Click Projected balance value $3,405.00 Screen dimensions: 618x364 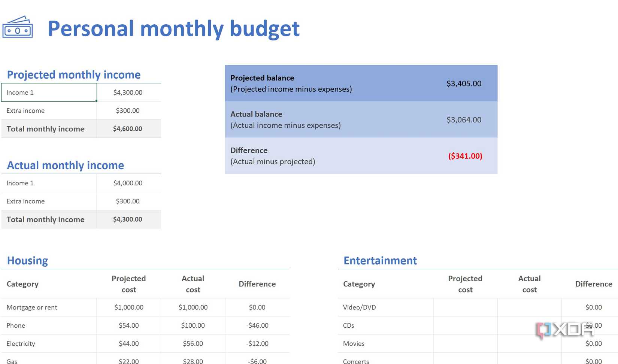[464, 84]
